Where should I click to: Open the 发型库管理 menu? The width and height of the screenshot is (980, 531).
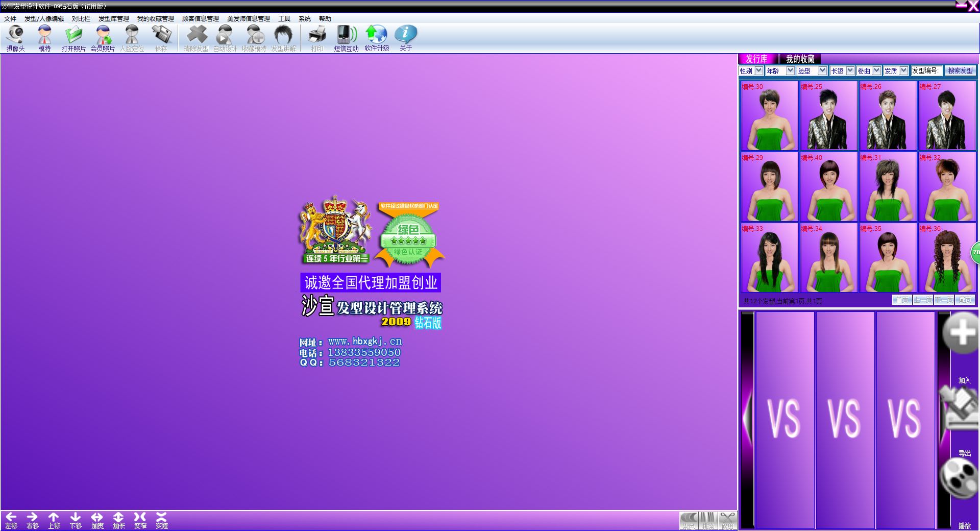(x=113, y=19)
